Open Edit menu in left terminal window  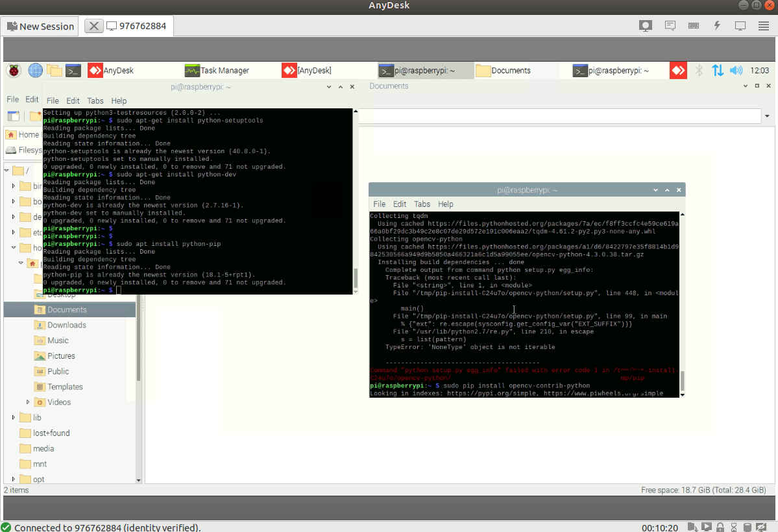[x=73, y=101]
